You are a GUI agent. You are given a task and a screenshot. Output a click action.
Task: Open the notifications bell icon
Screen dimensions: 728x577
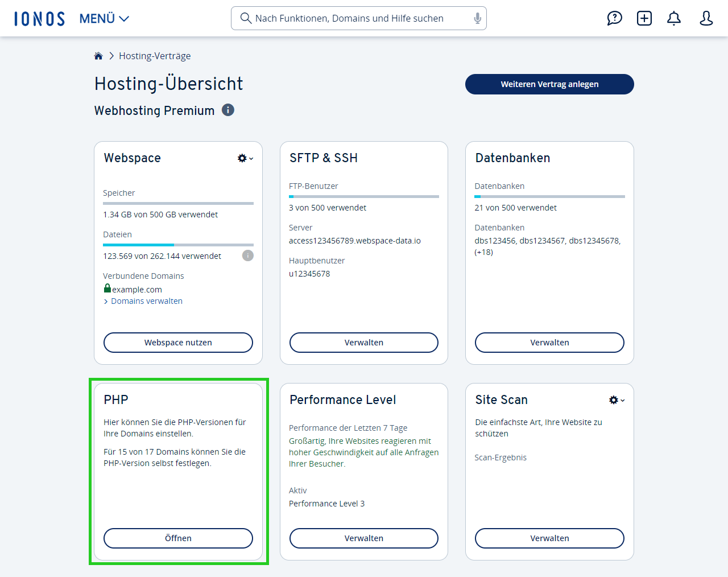(x=674, y=18)
